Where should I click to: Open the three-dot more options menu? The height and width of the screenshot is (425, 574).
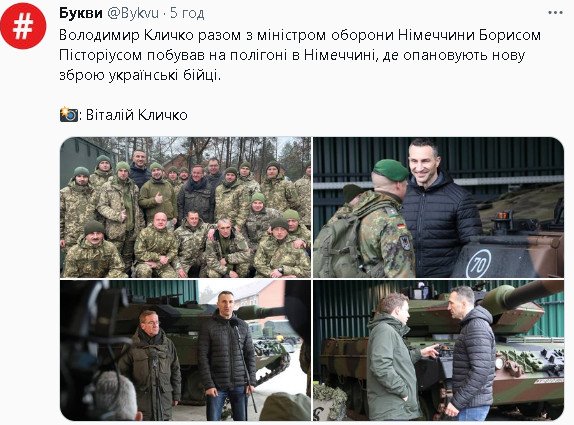555,13
